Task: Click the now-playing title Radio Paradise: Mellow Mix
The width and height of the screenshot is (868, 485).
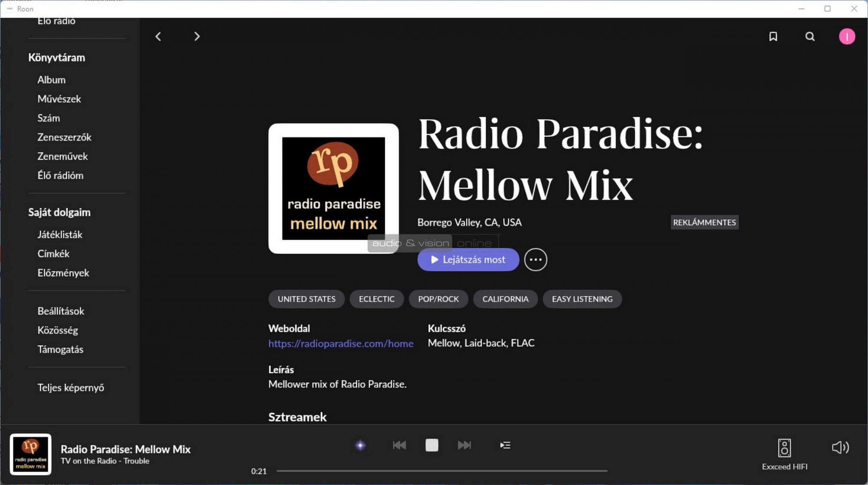Action: click(x=125, y=449)
